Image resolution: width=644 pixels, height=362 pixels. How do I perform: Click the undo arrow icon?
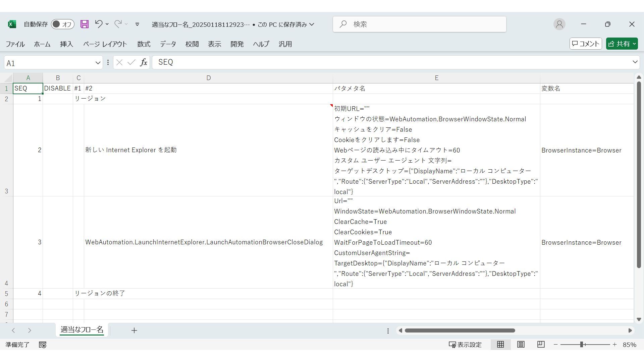[99, 24]
